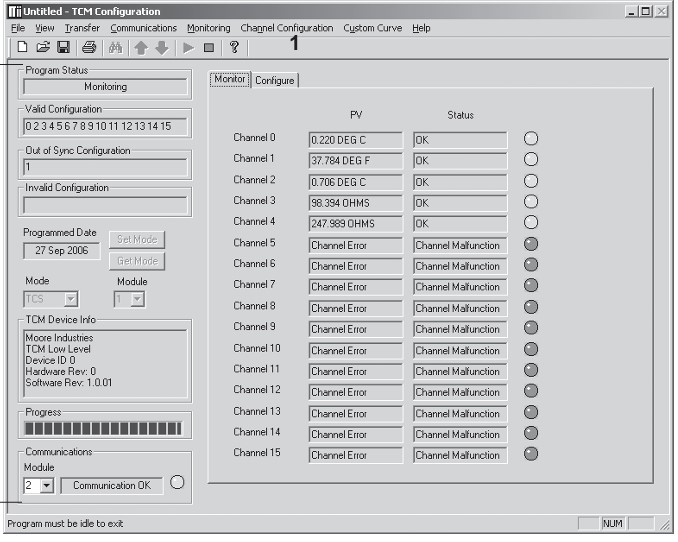Click the Progress bar

click(x=104, y=429)
